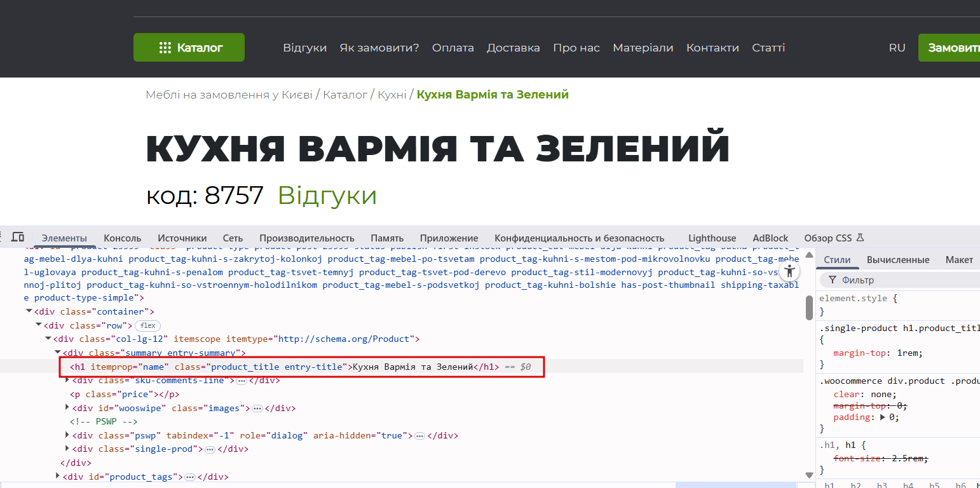Toggle the device toolbar icon in DevTools
The height and width of the screenshot is (488, 980).
[x=18, y=238]
